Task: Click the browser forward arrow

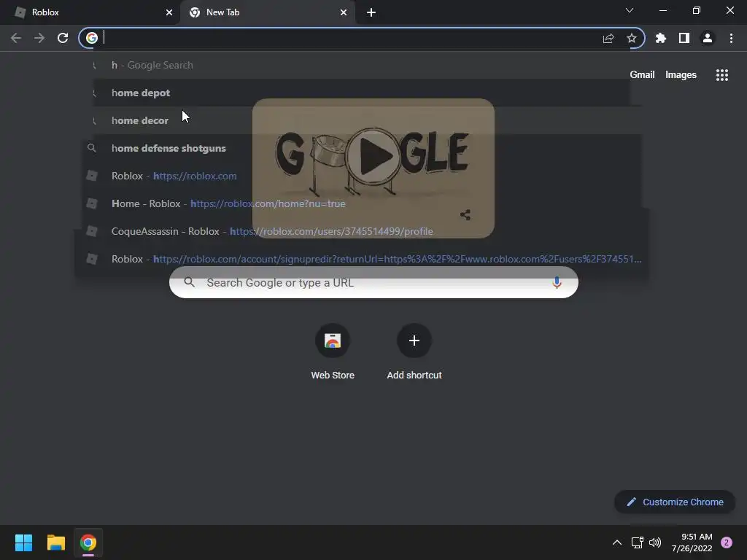Action: tap(39, 38)
